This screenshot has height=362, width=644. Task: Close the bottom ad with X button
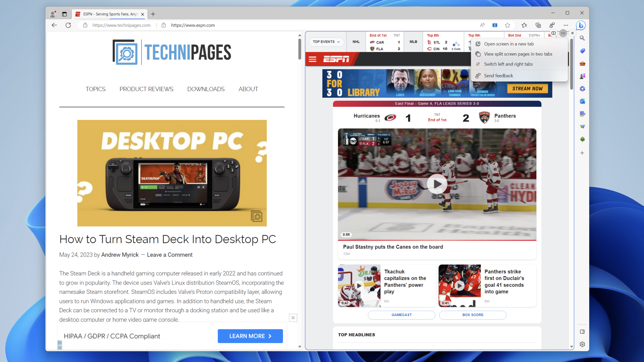point(293,318)
